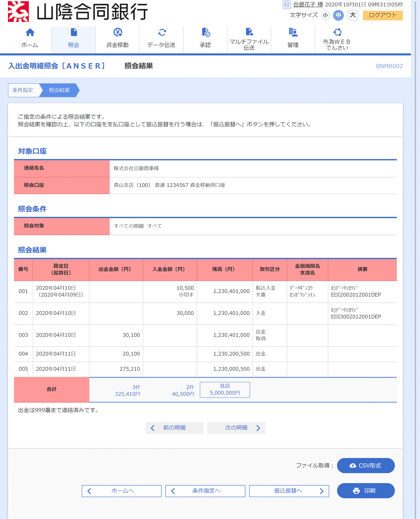Image resolution: width=420 pixels, height=519 pixels.
Task: Set font size to large 大
Action: pos(353,15)
